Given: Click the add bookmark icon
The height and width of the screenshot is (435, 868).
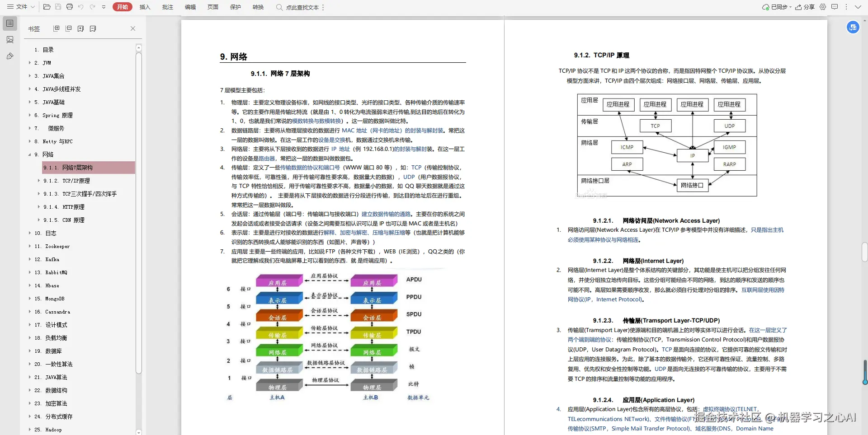Looking at the screenshot, I should pos(80,28).
